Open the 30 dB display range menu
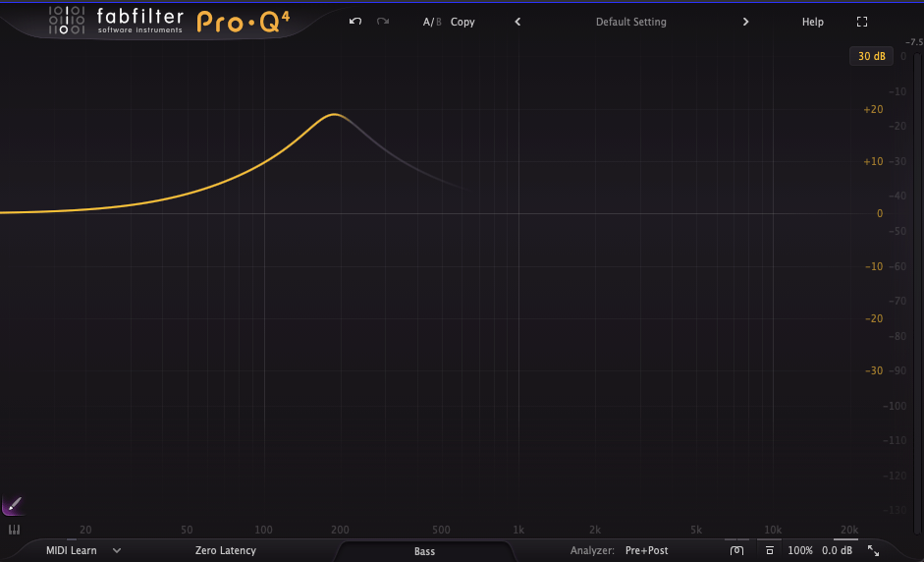The image size is (924, 562). [x=871, y=56]
